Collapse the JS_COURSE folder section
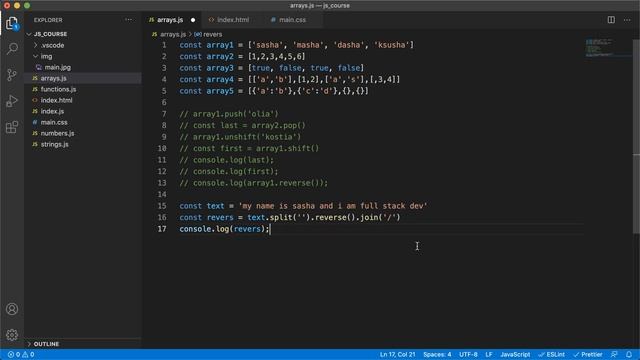Image resolution: width=640 pixels, height=360 pixels. [83, 34]
